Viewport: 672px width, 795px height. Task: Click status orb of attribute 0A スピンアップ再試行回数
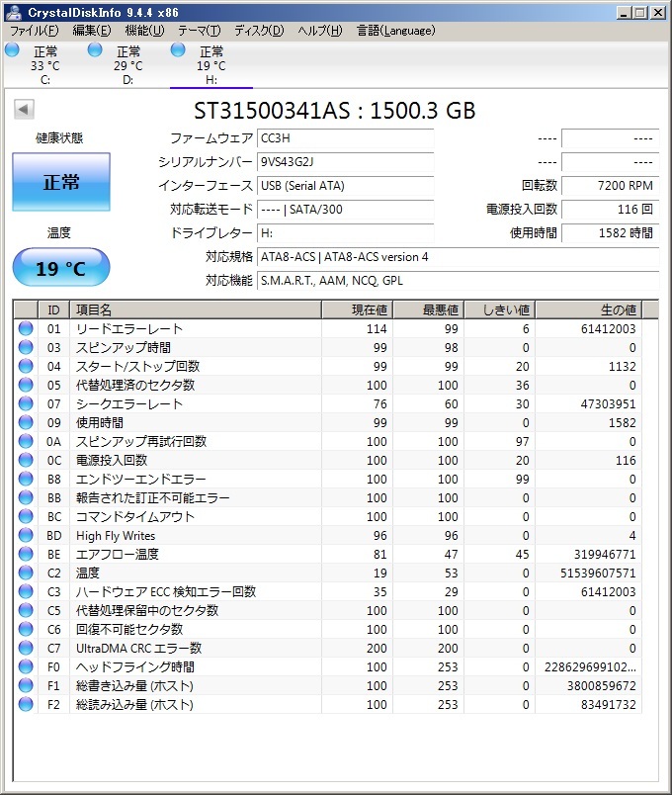(26, 441)
